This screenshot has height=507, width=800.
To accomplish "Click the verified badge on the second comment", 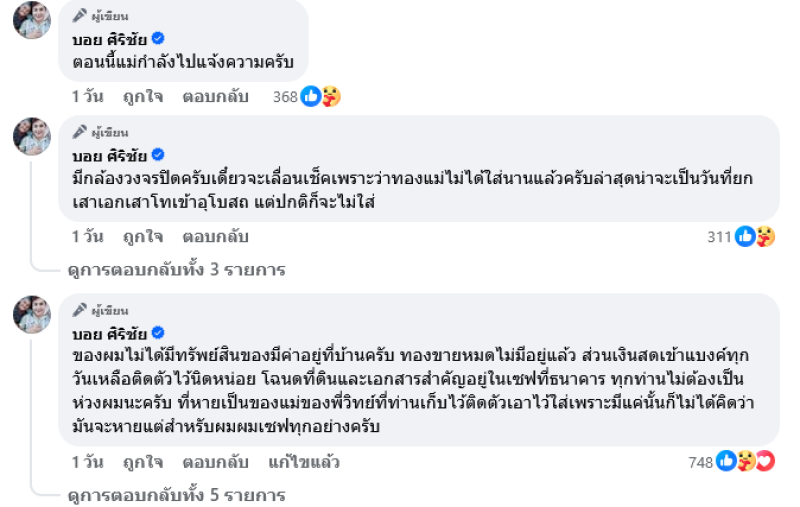I will pyautogui.click(x=158, y=155).
